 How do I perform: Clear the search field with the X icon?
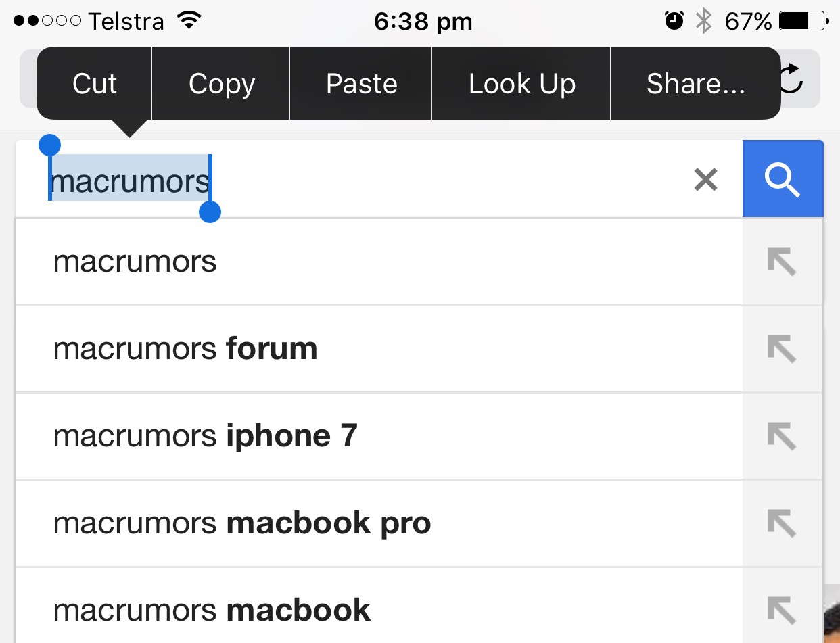[x=705, y=180]
